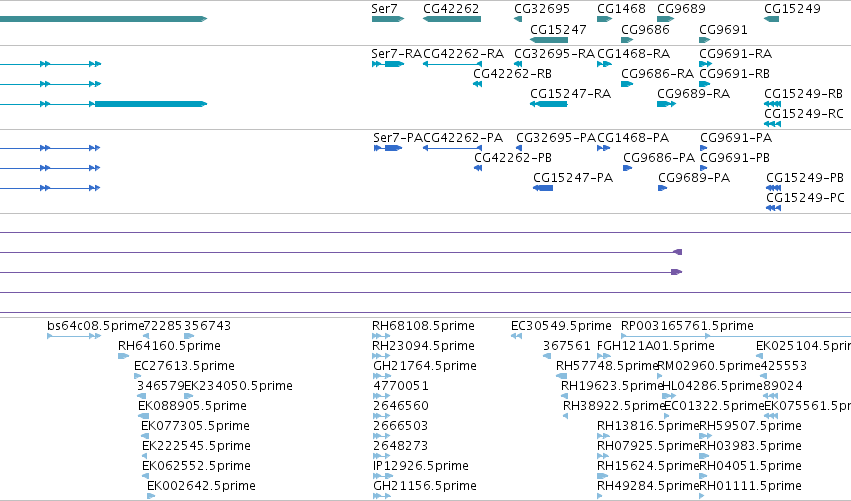This screenshot has height=501, width=851.
Task: Click the 'CG9686-PA' protein label
Action: click(659, 158)
